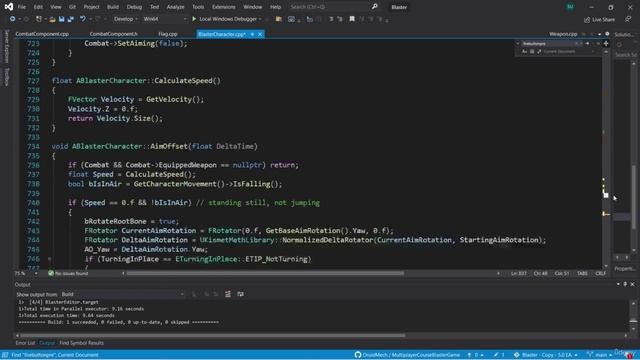640x360 pixels.
Task: Close the Output panel
Action: [632, 284]
